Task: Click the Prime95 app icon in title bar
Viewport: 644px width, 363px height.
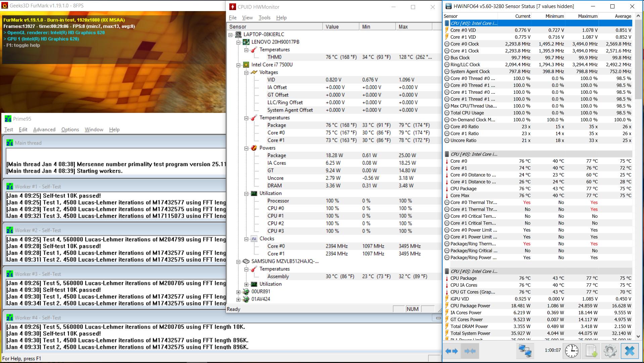Action: point(8,119)
